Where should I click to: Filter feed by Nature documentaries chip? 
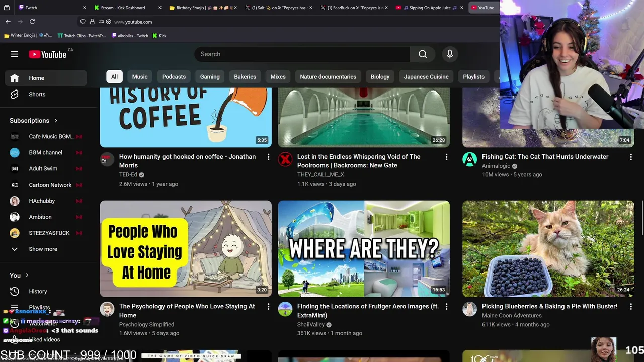(x=328, y=77)
